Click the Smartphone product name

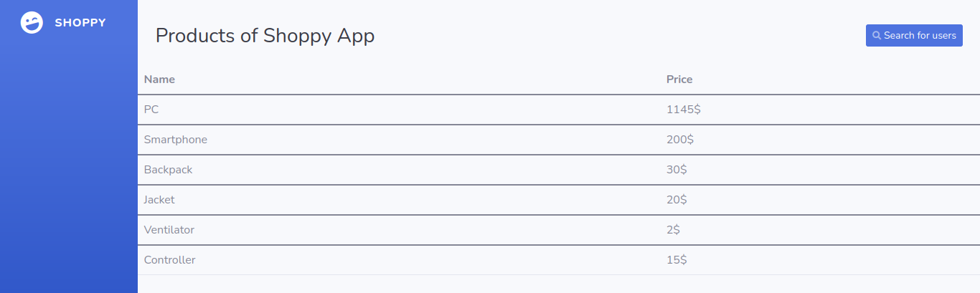click(176, 140)
